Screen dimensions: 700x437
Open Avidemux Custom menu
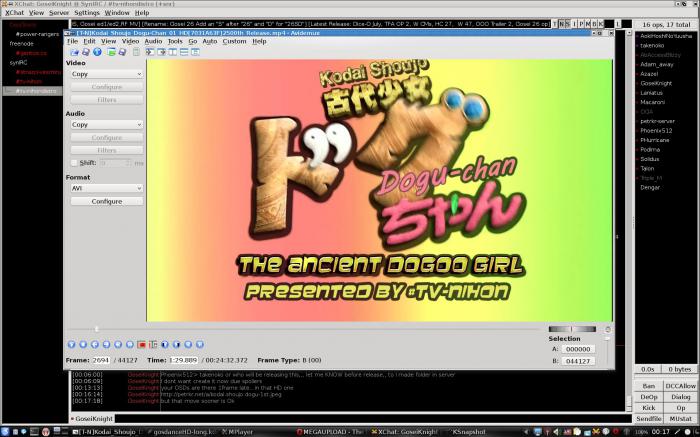pyautogui.click(x=234, y=41)
